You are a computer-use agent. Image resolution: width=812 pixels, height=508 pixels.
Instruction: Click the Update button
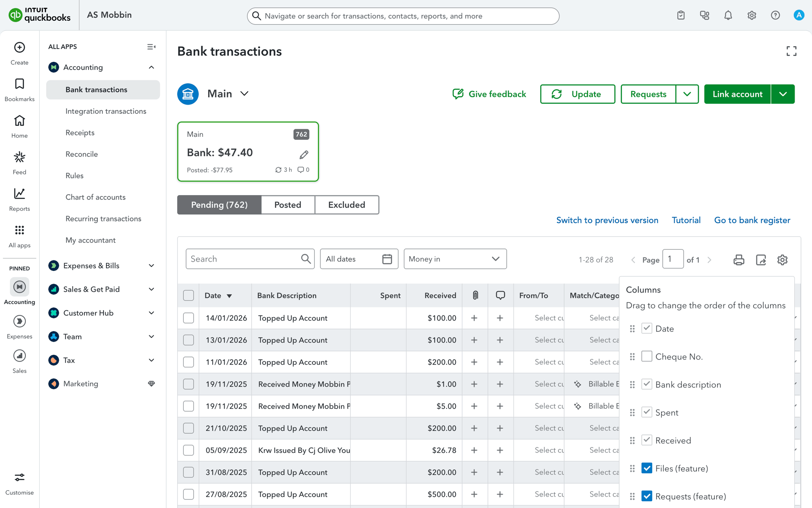pos(578,94)
